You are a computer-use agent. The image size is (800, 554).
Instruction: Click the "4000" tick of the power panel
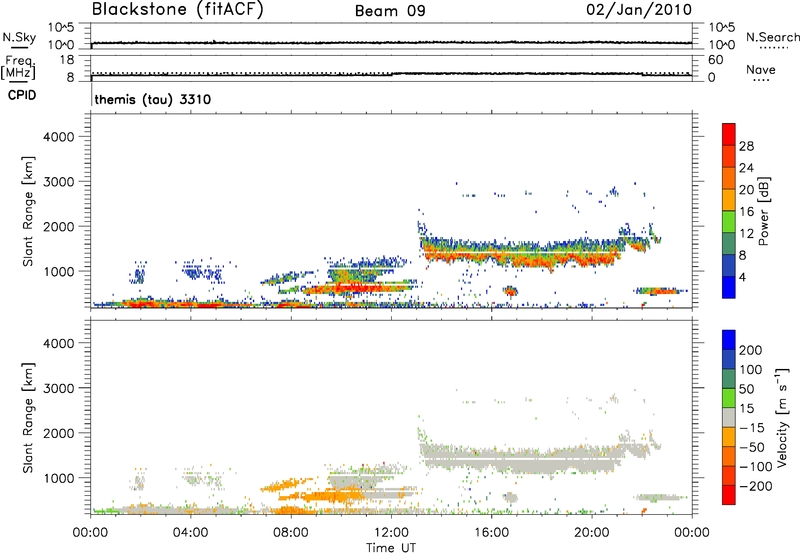(x=59, y=137)
